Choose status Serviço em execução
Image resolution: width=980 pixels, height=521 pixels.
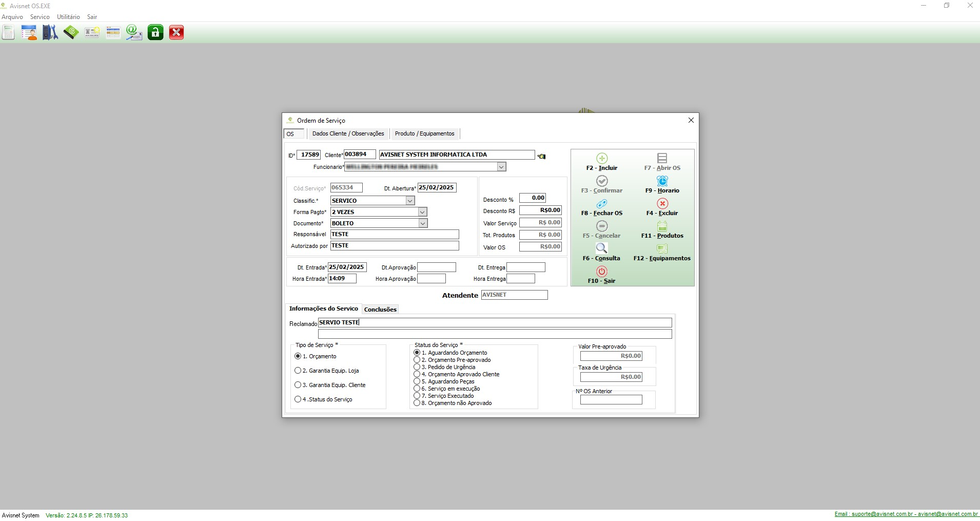[417, 389]
